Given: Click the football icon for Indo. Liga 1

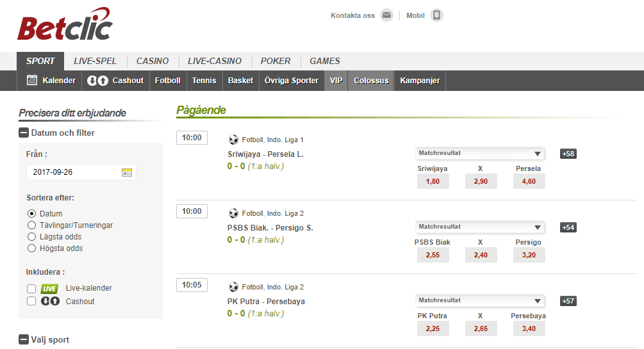Looking at the screenshot, I should tap(233, 140).
